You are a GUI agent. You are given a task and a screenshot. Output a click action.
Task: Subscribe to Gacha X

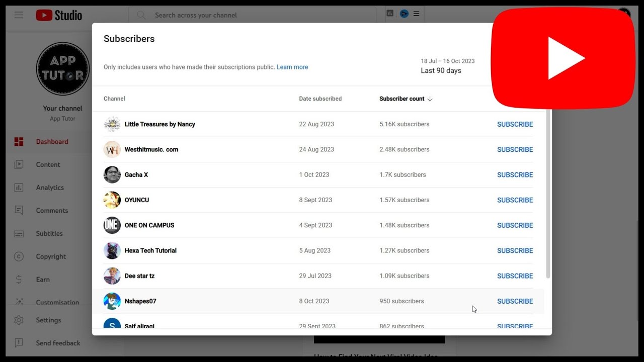click(x=515, y=174)
